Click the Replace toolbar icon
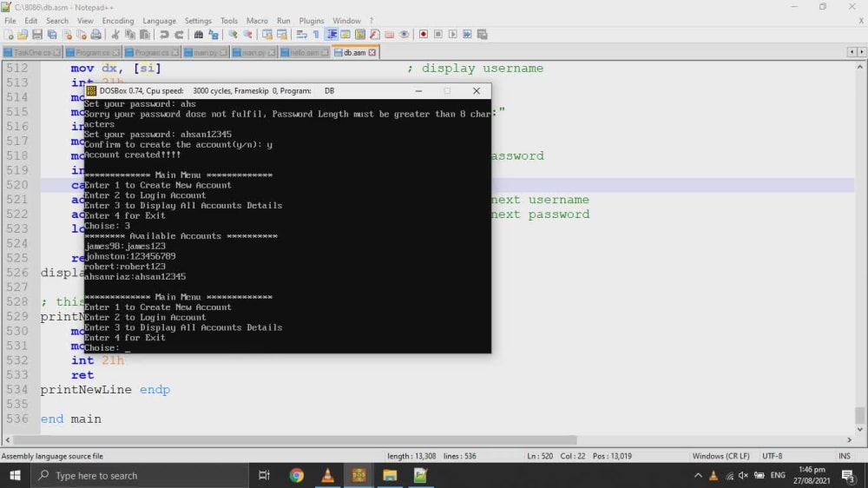Image resolution: width=868 pixels, height=488 pixels. (x=214, y=35)
